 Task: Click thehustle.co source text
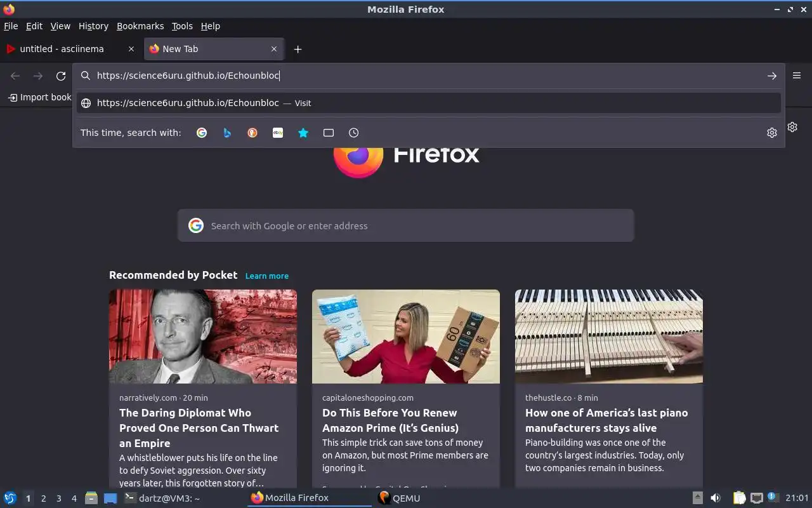pos(548,398)
